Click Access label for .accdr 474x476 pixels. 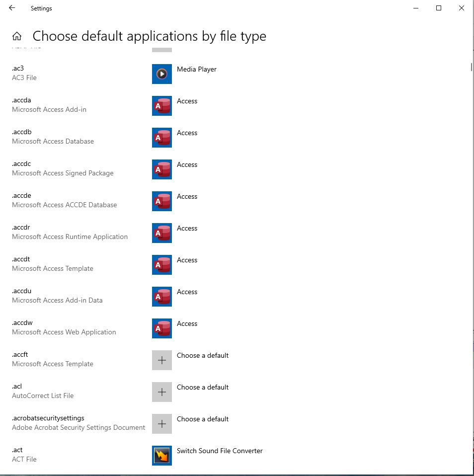[187, 228]
